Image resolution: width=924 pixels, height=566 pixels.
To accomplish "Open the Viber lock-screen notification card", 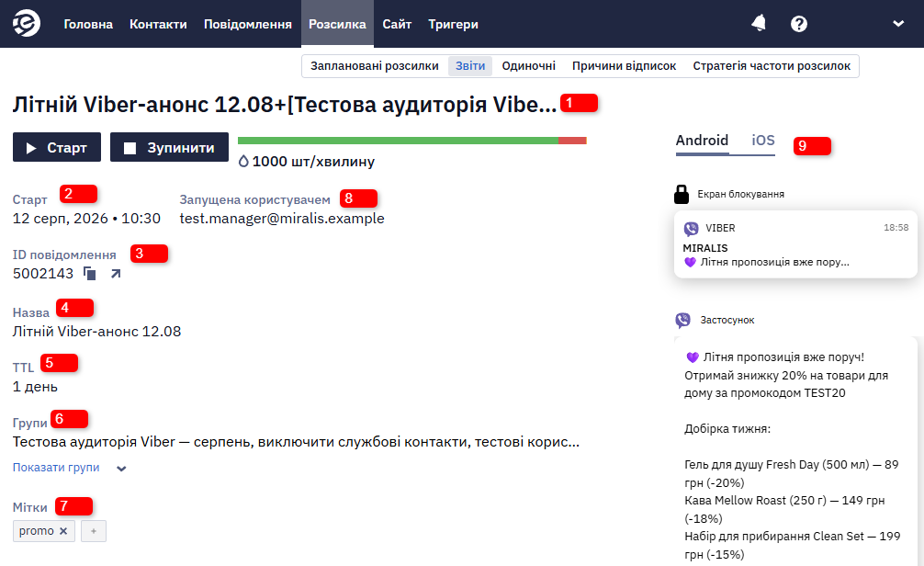I will click(795, 244).
